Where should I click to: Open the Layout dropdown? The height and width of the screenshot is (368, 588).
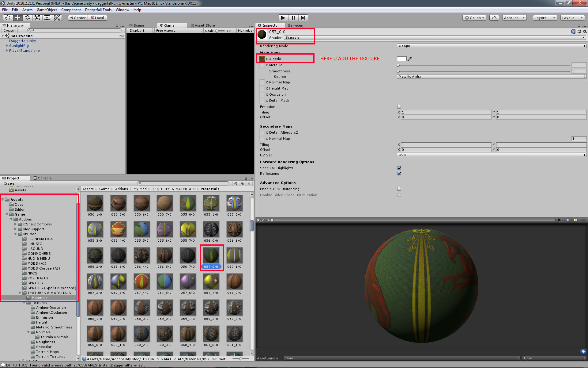[572, 18]
